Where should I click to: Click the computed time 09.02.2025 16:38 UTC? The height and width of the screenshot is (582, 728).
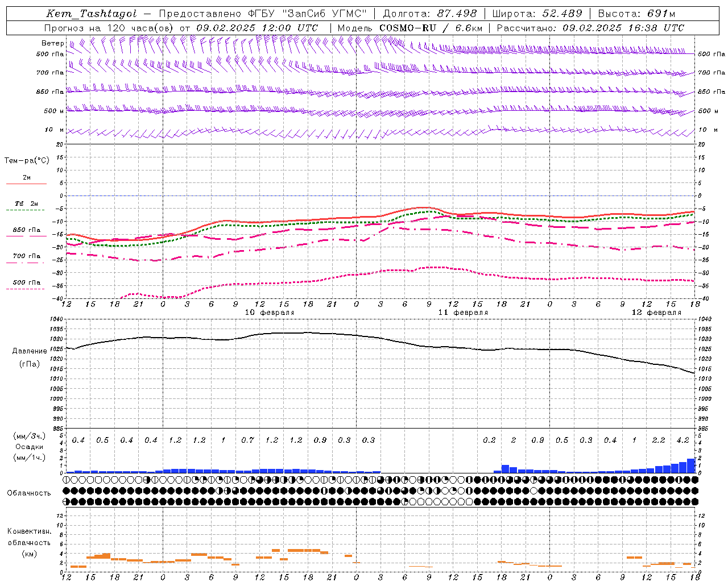(623, 28)
